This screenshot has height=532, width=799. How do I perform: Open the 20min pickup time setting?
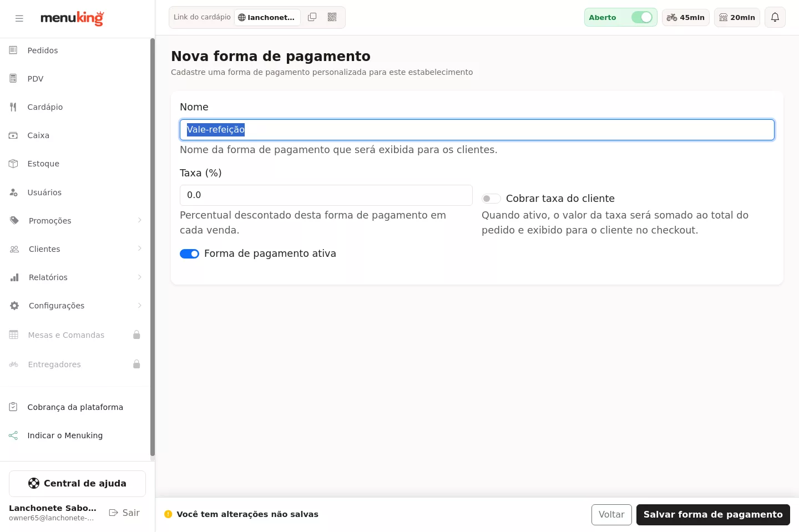pos(737,17)
